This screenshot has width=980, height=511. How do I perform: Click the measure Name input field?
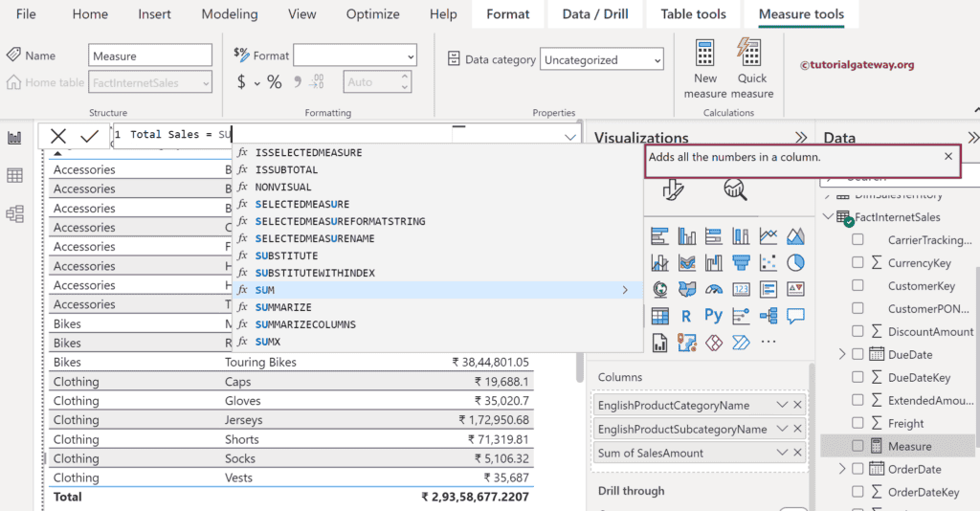coord(150,56)
